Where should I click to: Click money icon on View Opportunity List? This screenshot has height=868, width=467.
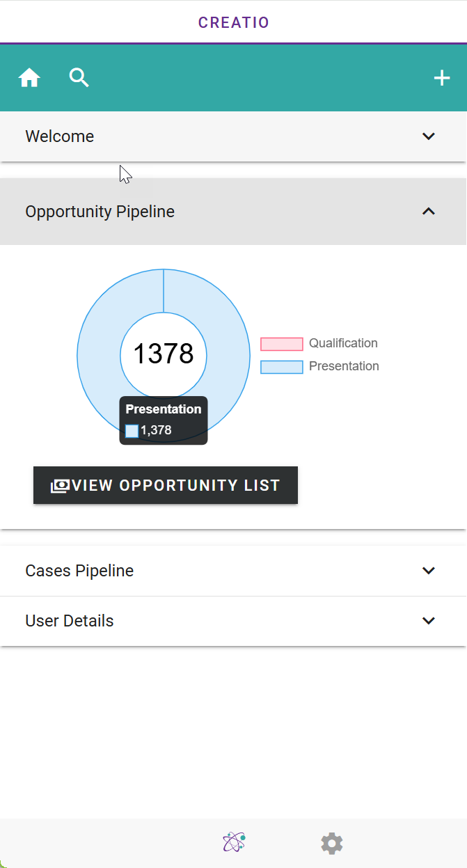click(61, 486)
